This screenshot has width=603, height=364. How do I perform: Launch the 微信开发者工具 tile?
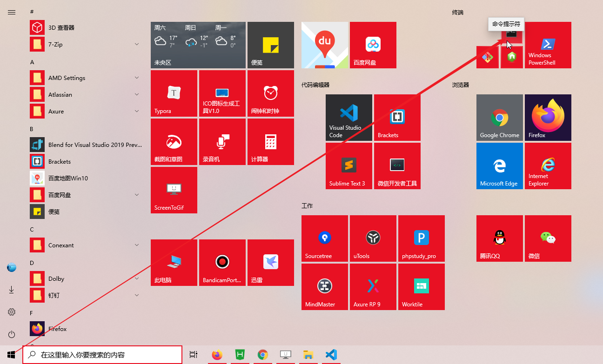point(397,166)
